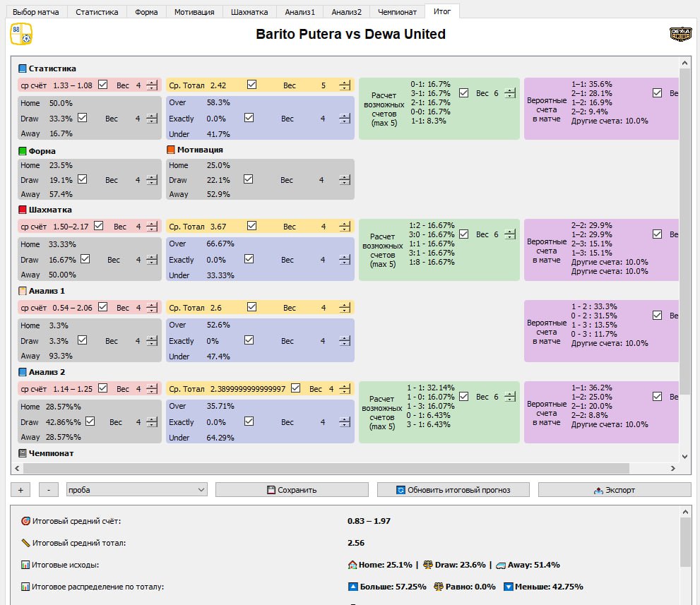
Task: Open the проба preset dropdown
Action: (x=136, y=489)
